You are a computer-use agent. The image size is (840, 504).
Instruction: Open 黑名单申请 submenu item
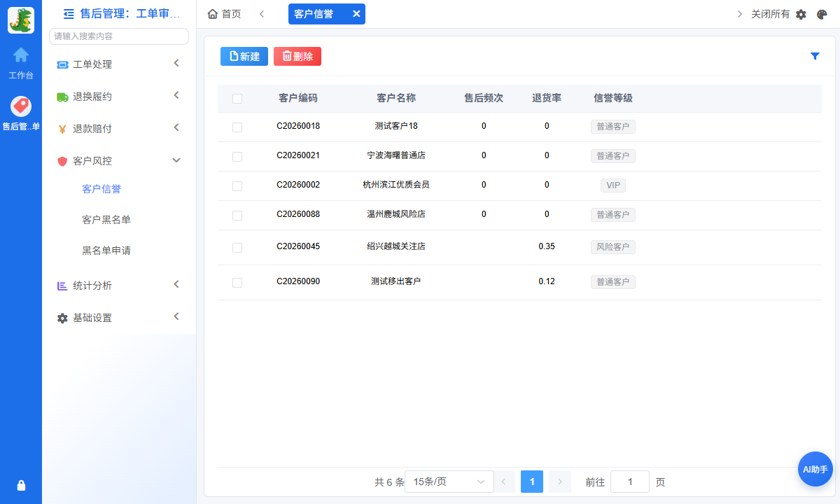[106, 251]
